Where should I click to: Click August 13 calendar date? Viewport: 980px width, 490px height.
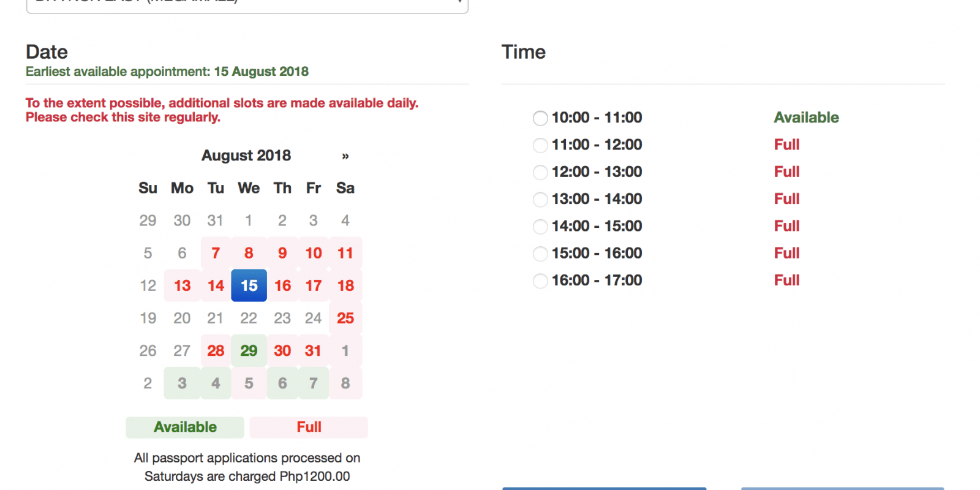pos(182,285)
